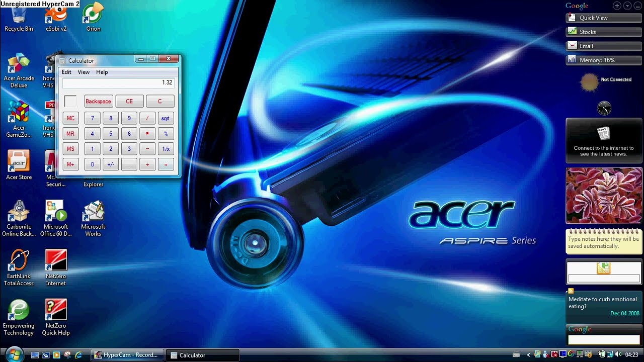Launch Carbonite Online Backup desktop icon
Viewport: 644px width, 362px height.
point(19,219)
